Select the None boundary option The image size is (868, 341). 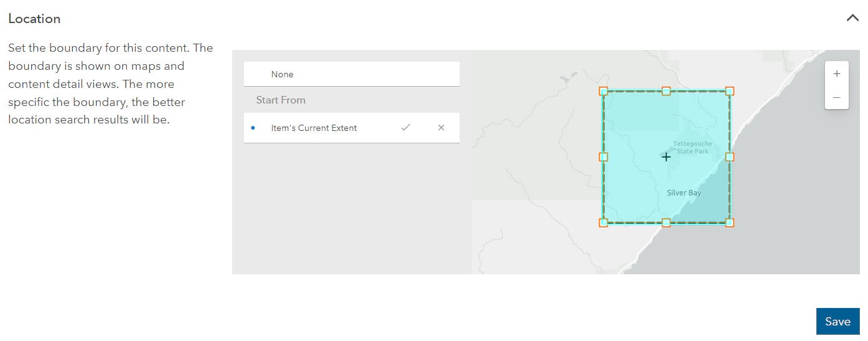click(282, 74)
